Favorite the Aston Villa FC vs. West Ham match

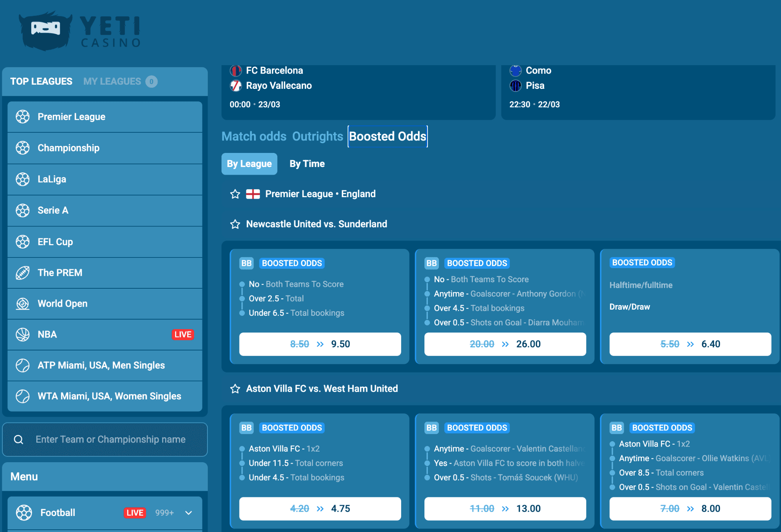235,389
